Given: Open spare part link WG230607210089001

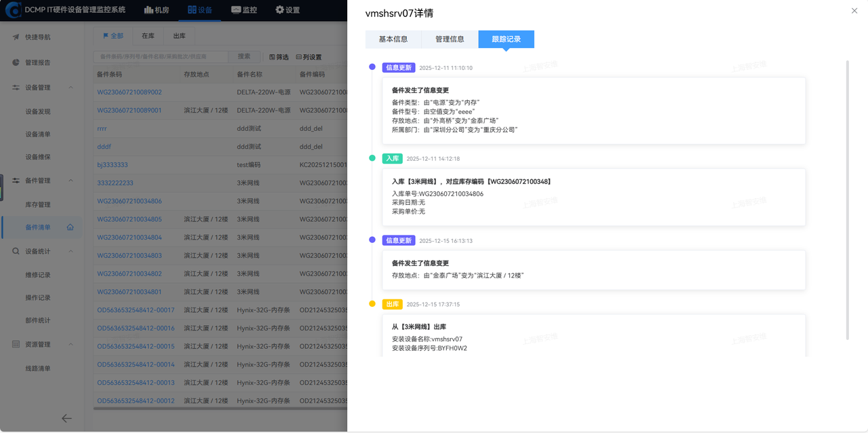Looking at the screenshot, I should [x=129, y=110].
